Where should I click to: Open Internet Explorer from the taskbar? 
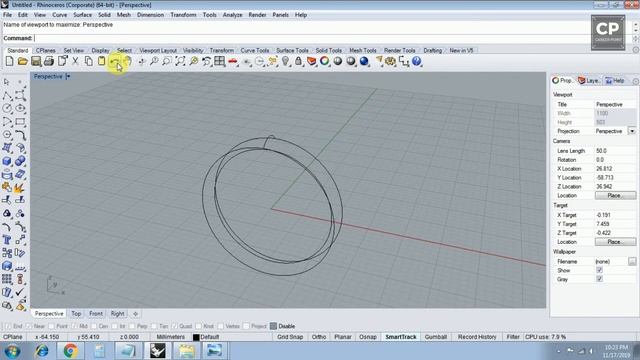pos(41,351)
